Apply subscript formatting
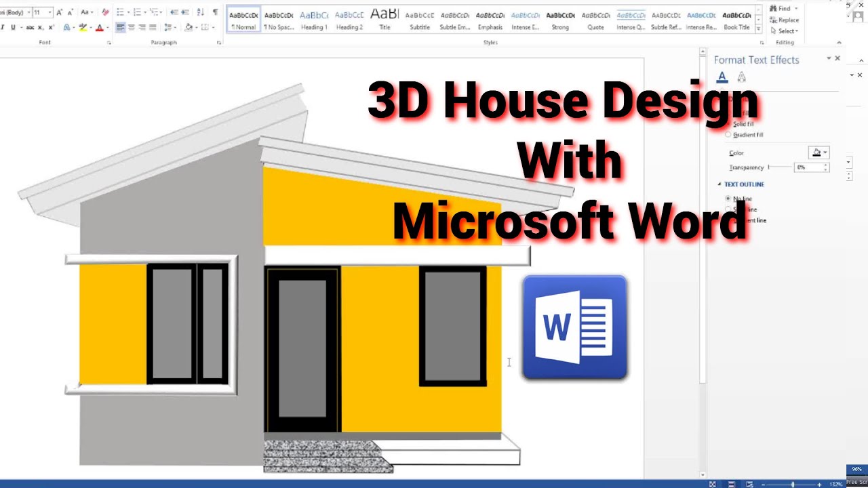The height and width of the screenshot is (488, 868). click(41, 28)
